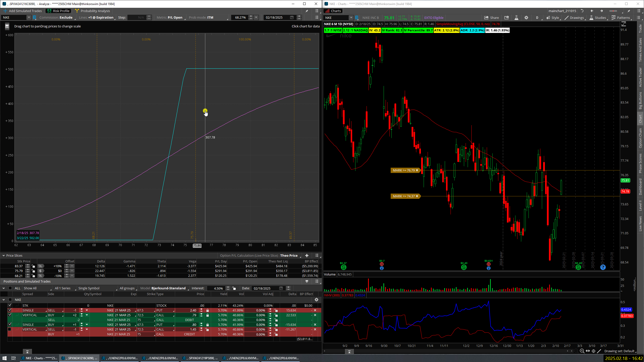The width and height of the screenshot is (644, 362).
Task: Click the Windows Start button
Action: coord(4,358)
